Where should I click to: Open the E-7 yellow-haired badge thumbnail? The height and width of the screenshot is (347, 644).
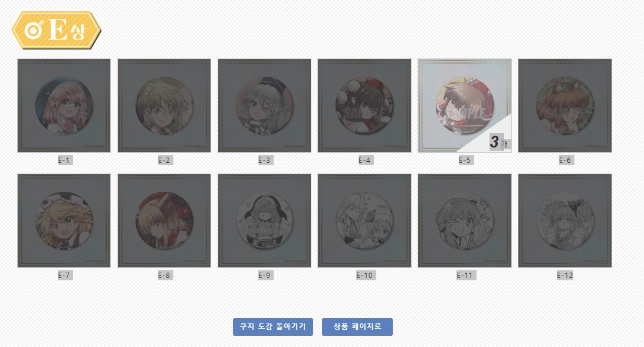coord(64,221)
